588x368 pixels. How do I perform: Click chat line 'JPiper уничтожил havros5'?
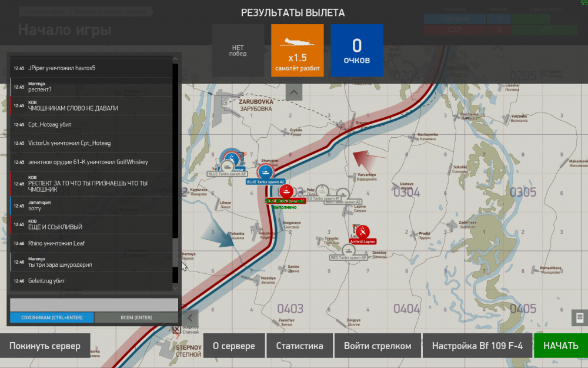(x=91, y=68)
